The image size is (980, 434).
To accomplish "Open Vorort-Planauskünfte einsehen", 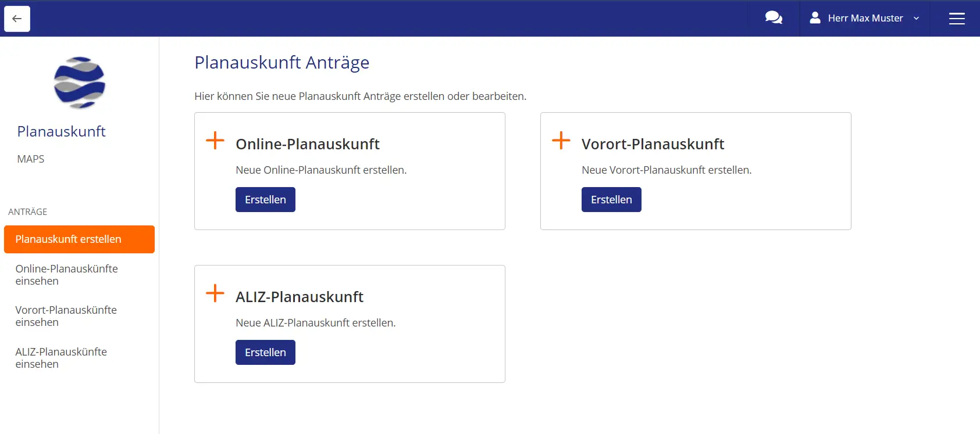I will (66, 315).
